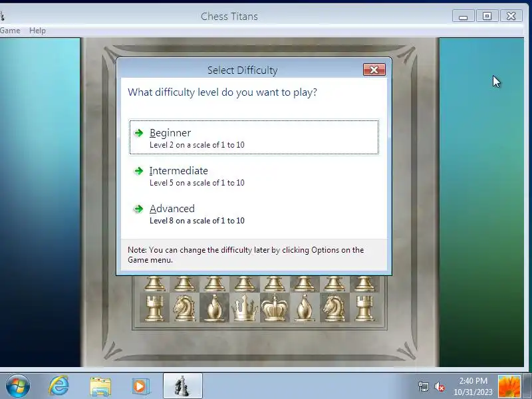The image size is (532, 399).
Task: Click the flower icon in the tray corner
Action: (x=509, y=386)
